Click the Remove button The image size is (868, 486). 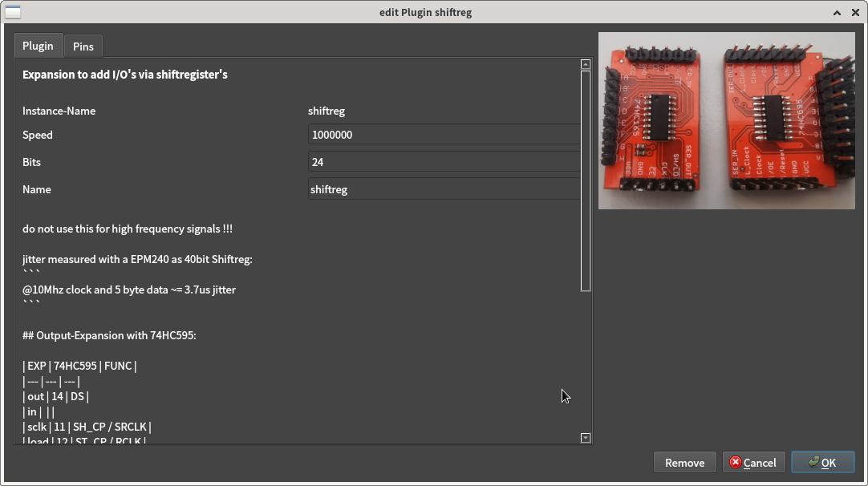[x=685, y=462]
